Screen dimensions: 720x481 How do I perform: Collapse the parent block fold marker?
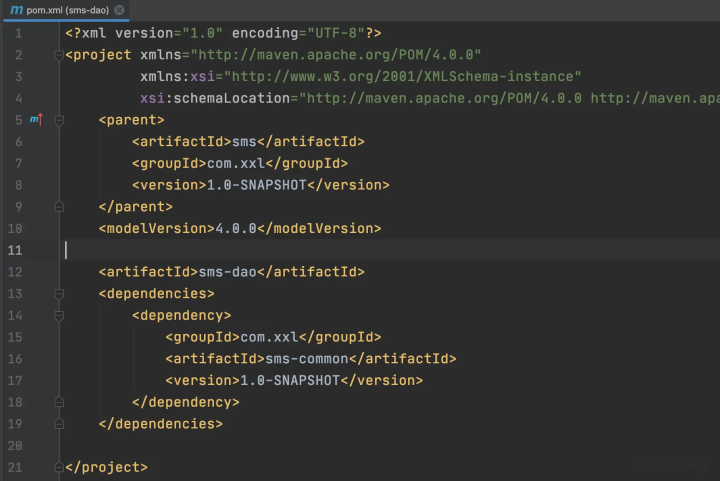[59, 120]
